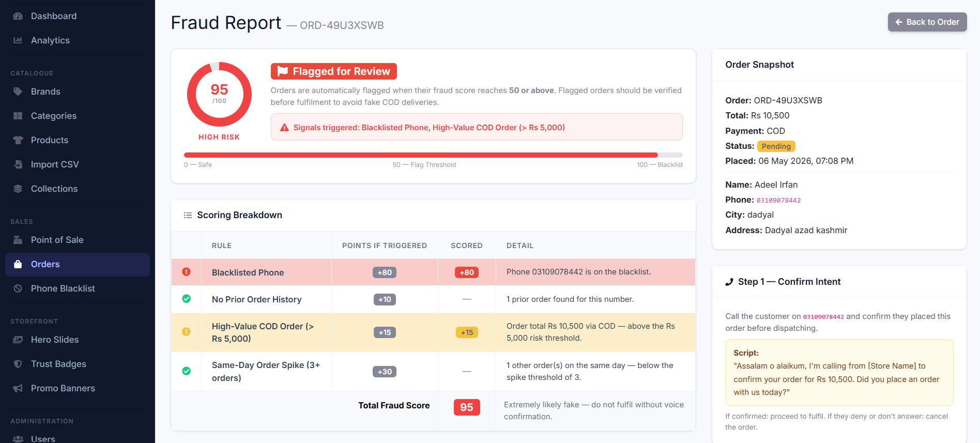Image resolution: width=980 pixels, height=443 pixels.
Task: Click the yellow warning icon in High-Value COD row
Action: point(187,332)
